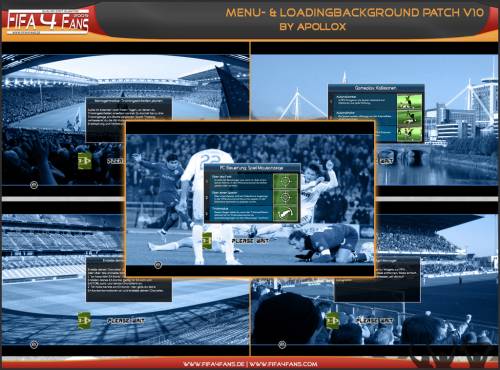Open the www.fifa4fans.com link
Image resolution: width=500 pixels, height=370 pixels.
283,364
